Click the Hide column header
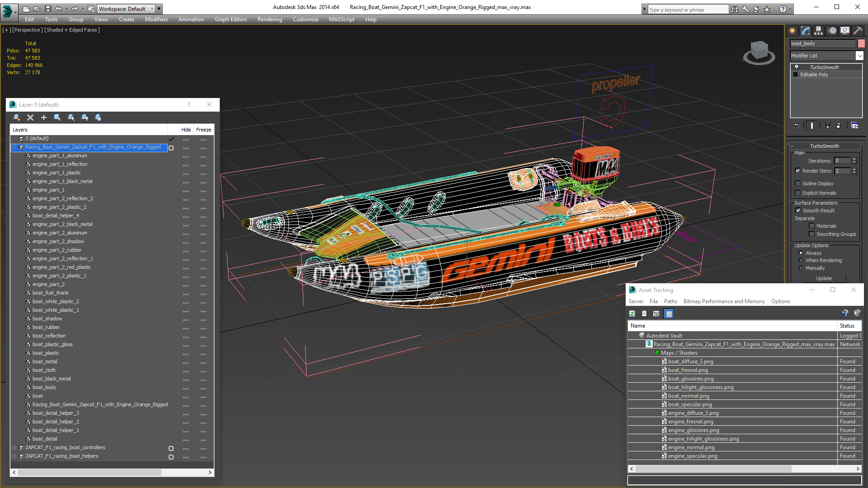The image size is (868, 488). pos(186,130)
